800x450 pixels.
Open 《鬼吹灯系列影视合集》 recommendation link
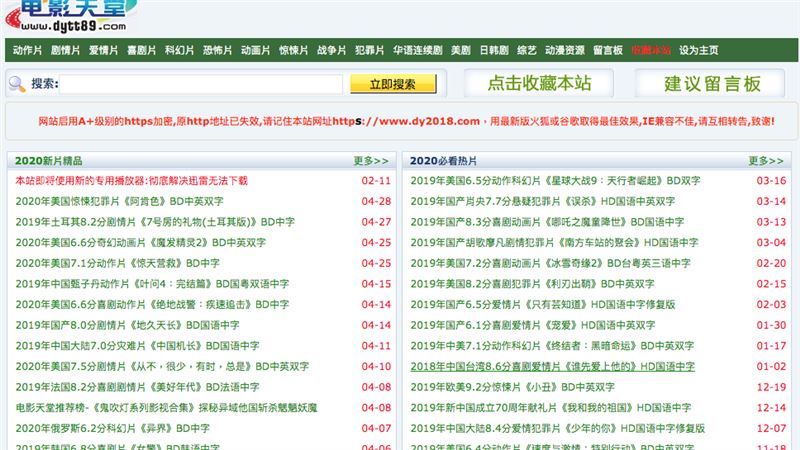[x=166, y=408]
